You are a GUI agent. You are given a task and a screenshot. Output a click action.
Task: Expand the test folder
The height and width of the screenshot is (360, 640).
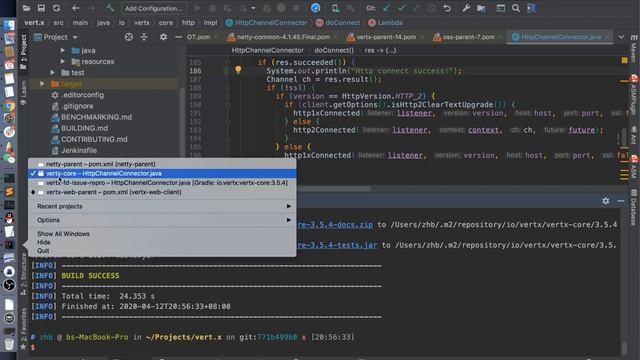tap(53, 72)
